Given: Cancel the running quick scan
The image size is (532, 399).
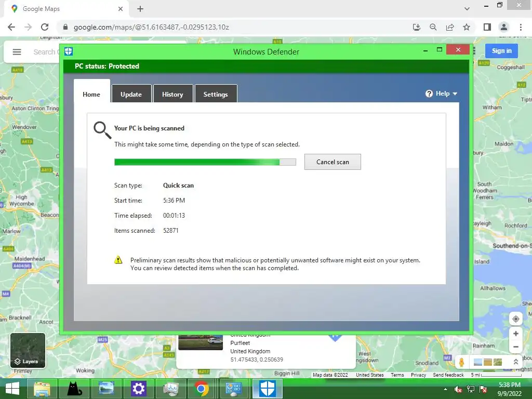Looking at the screenshot, I should (x=332, y=162).
